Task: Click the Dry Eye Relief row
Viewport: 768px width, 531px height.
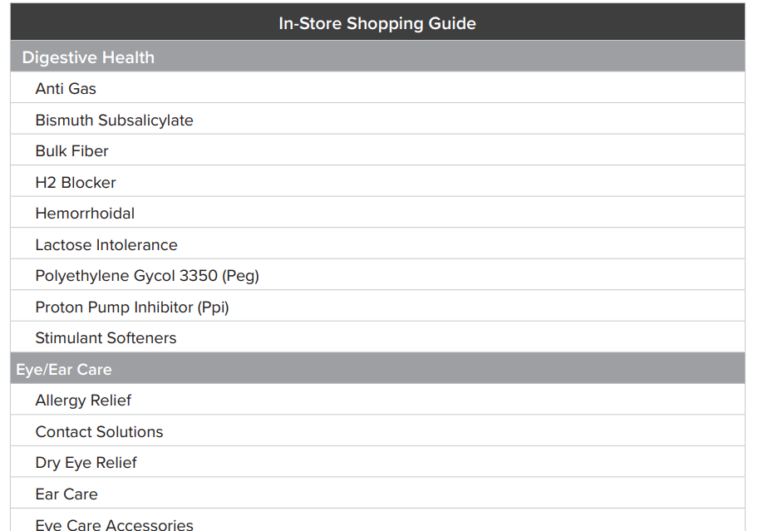Action: pyautogui.click(x=86, y=463)
